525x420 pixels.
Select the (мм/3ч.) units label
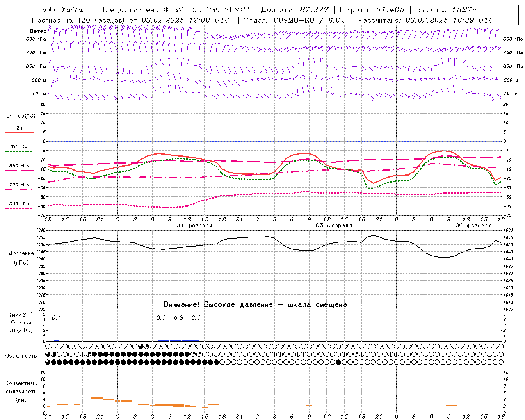click(x=21, y=315)
